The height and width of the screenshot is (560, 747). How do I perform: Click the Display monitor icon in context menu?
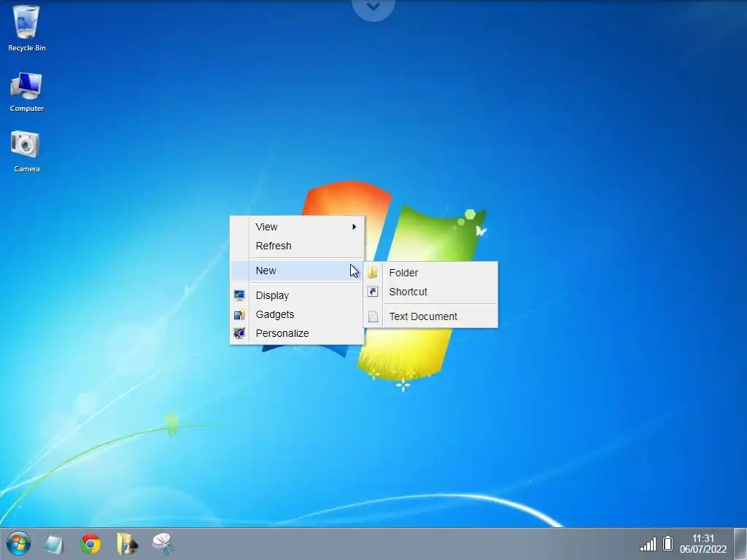click(x=239, y=295)
